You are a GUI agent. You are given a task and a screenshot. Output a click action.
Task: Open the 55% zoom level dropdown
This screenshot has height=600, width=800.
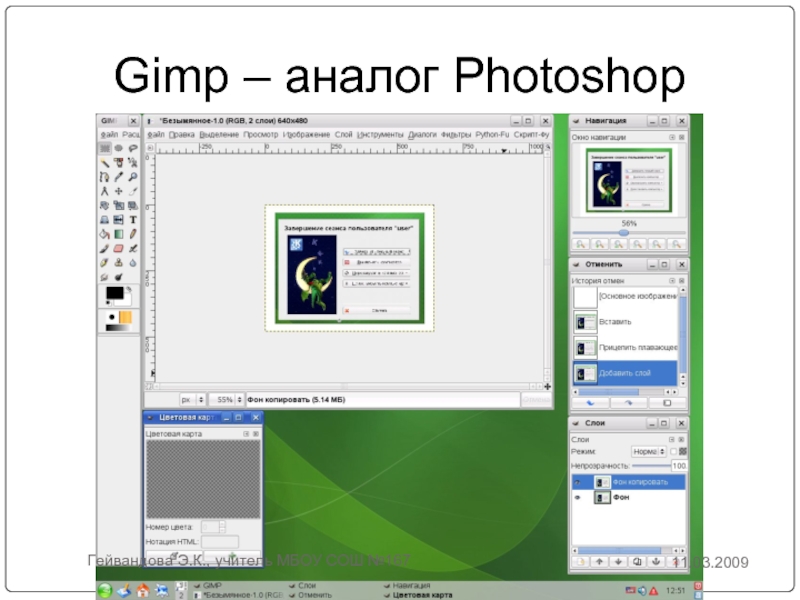[x=227, y=399]
